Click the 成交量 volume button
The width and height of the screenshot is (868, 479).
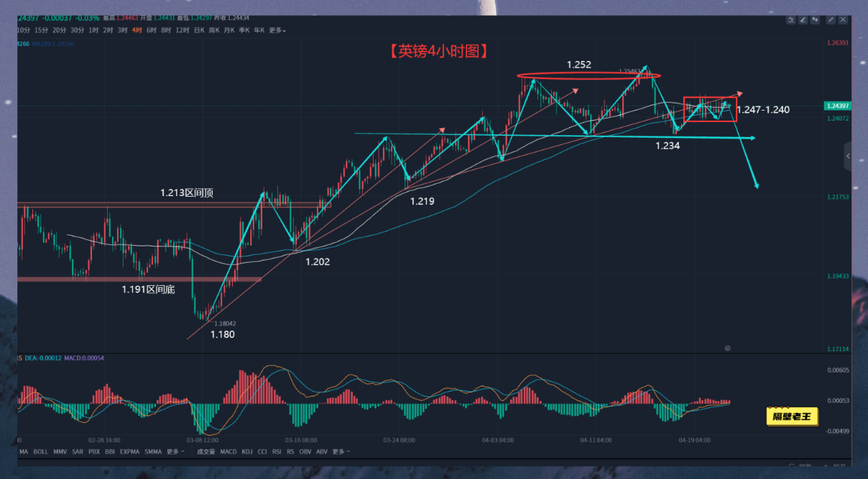tap(206, 452)
